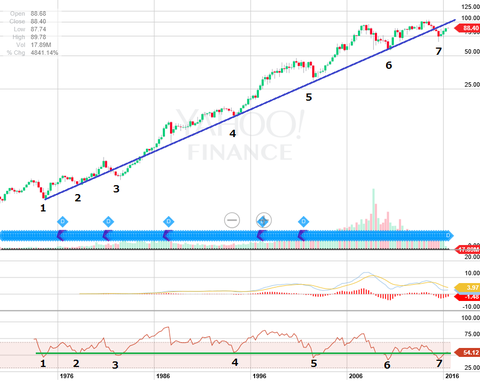Select the dividend diamond between 1996 and 2006
The width and height of the screenshot is (480, 386).
(303, 222)
